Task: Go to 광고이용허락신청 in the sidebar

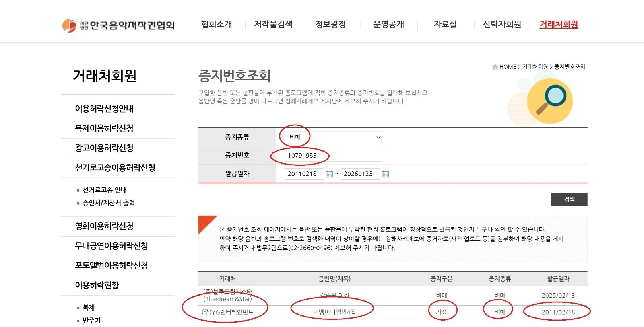Action: 104,148
